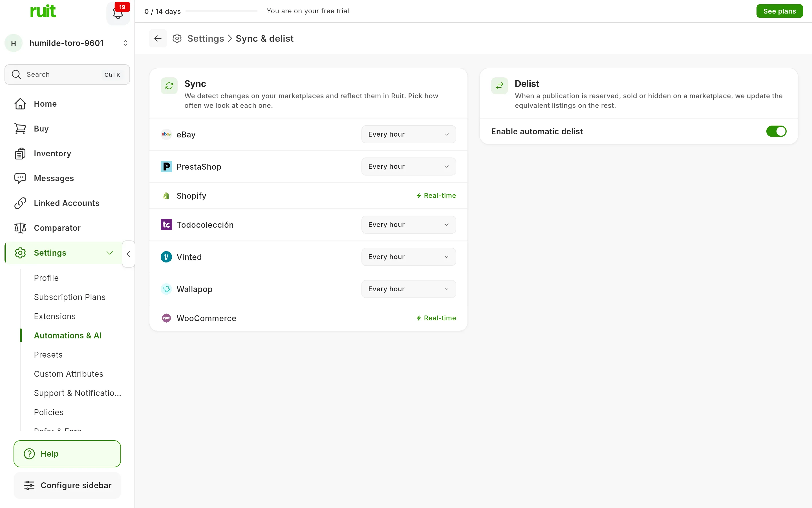Open the Inventory section
Screen dimensions: 812x508
pos(67,154)
